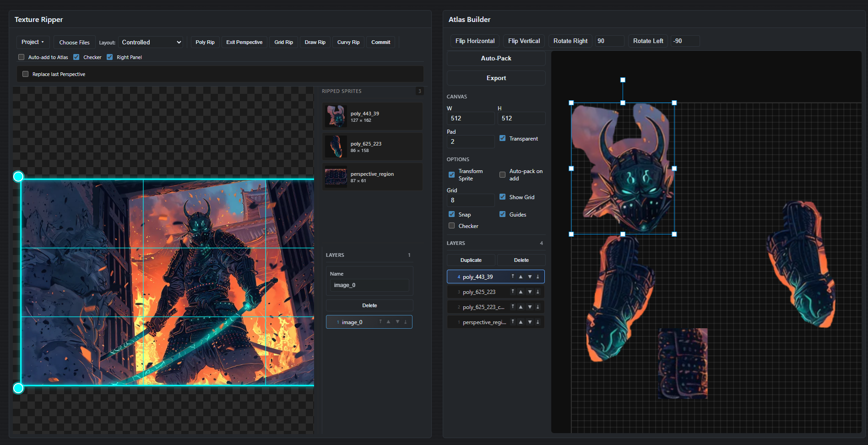
Task: Check Replace last Perspective option
Action: tap(26, 74)
